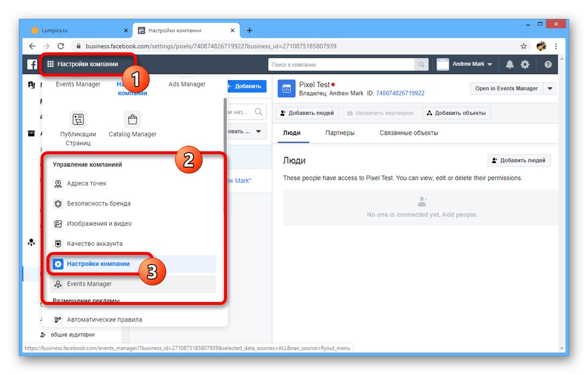Switch to the Люди tab
The height and width of the screenshot is (375, 588).
click(292, 133)
